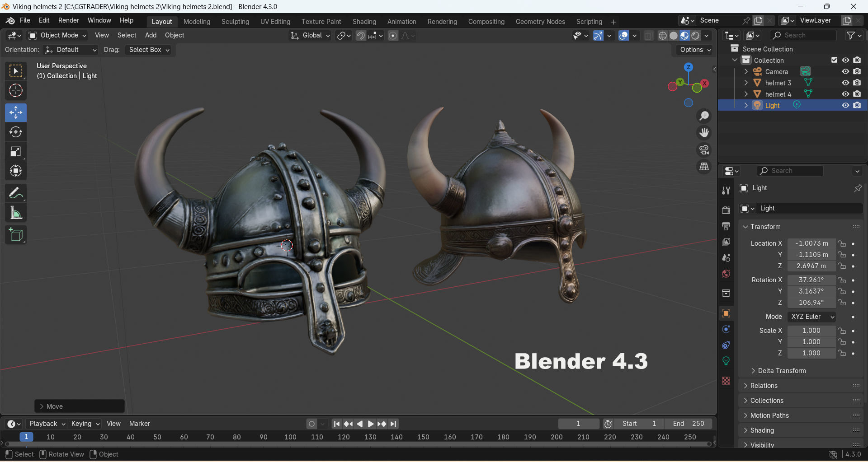Switch to the Sculpting workspace tab
Viewport: 868px width, 462px height.
click(x=235, y=22)
